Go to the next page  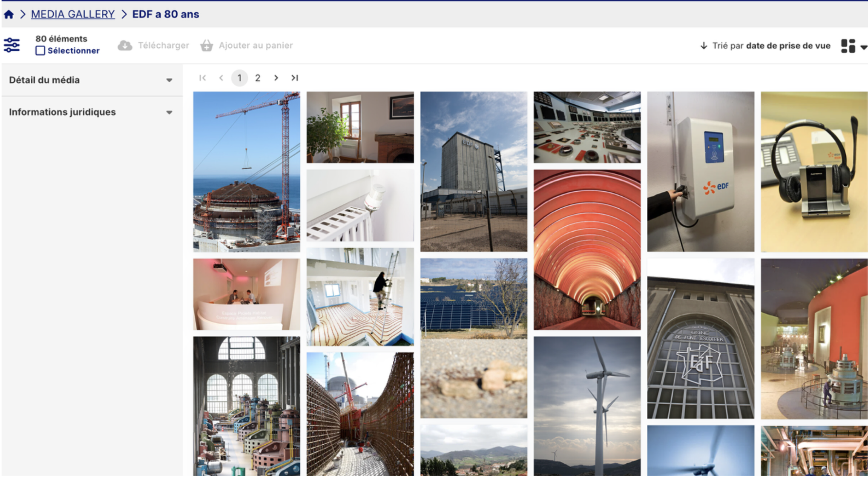click(276, 78)
